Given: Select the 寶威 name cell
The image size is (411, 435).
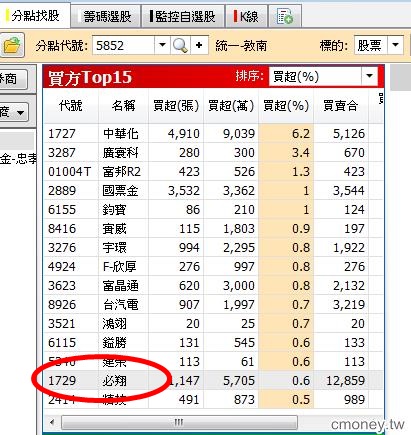Looking at the screenshot, I should pyautogui.click(x=114, y=229).
